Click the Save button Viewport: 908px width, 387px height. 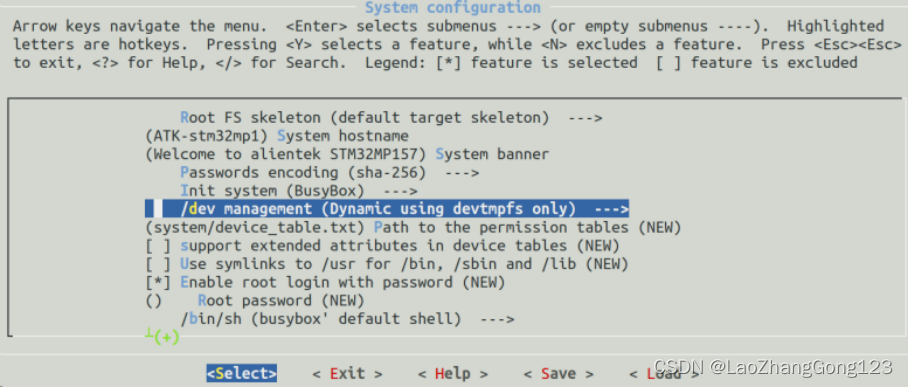tap(559, 374)
